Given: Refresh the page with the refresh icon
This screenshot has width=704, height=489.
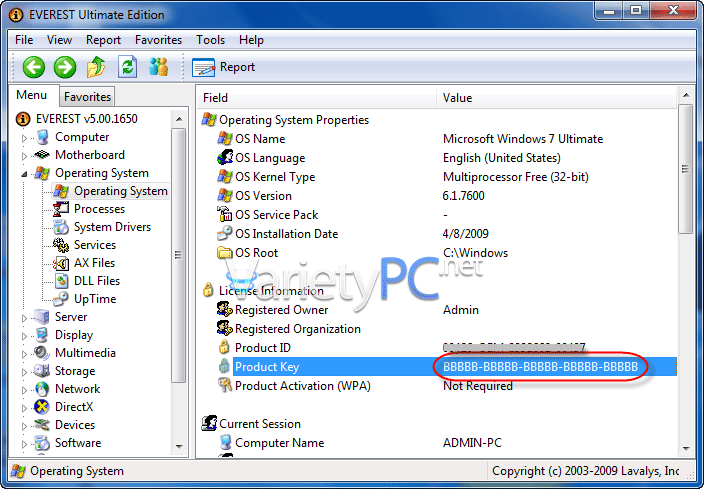Looking at the screenshot, I should point(128,67).
